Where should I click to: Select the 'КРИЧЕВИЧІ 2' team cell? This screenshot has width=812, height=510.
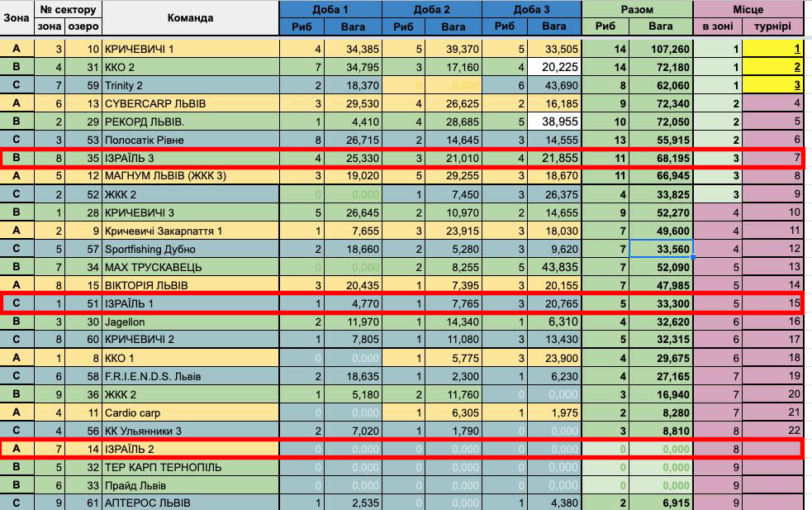click(x=191, y=340)
